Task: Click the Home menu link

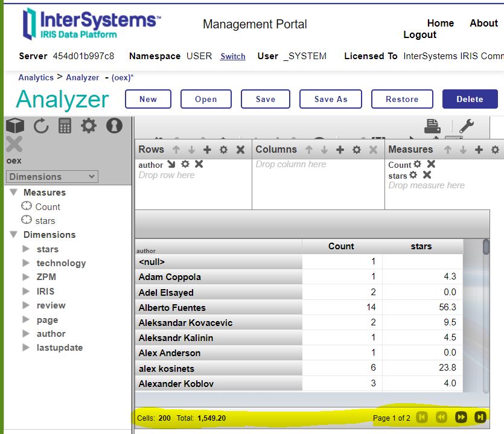Action: pyautogui.click(x=440, y=24)
